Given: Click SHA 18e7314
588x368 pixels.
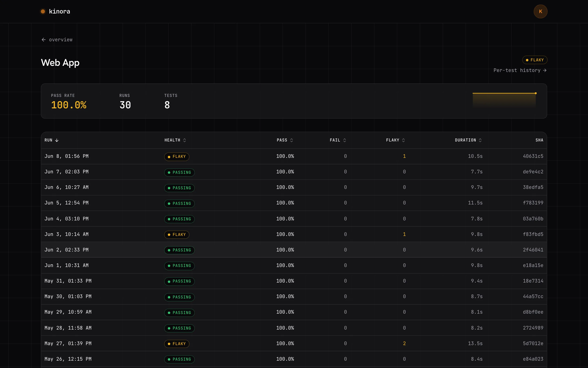Looking at the screenshot, I should [x=533, y=281].
